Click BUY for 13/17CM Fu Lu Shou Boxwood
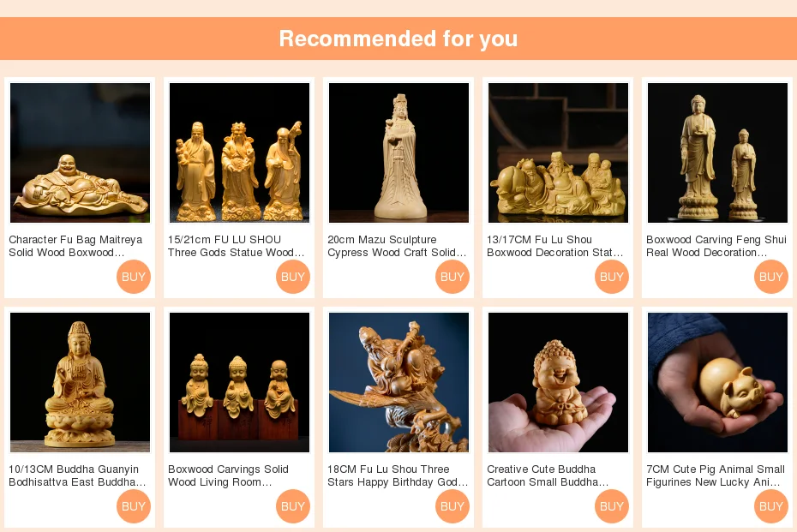Screen dimensions: 797x532 612,277
